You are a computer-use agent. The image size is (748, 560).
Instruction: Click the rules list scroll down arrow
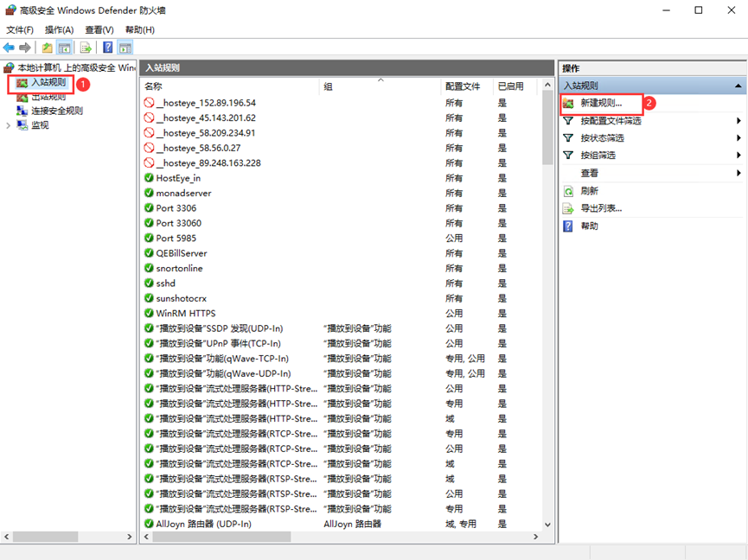547,525
